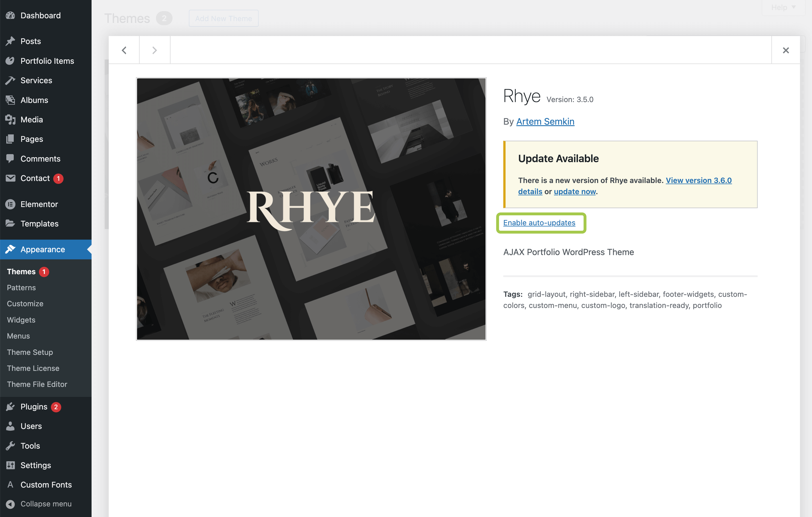Open Theme File Editor submenu item
The image size is (812, 517).
tap(37, 384)
